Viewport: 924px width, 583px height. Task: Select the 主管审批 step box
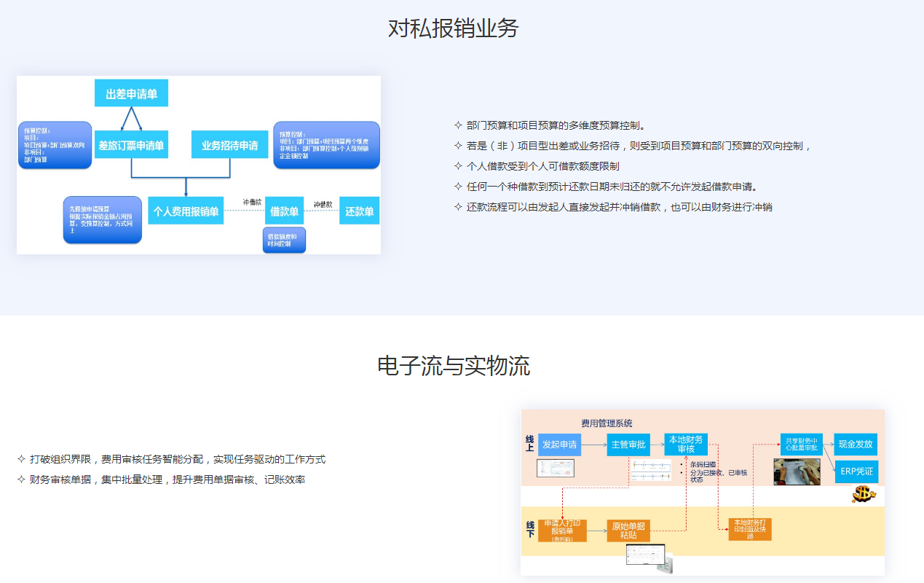point(628,445)
